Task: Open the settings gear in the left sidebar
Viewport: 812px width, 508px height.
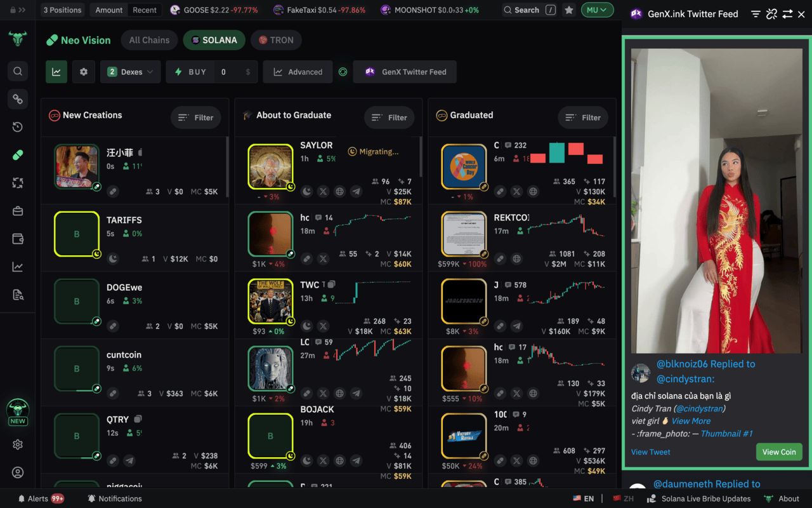Action: tap(18, 444)
